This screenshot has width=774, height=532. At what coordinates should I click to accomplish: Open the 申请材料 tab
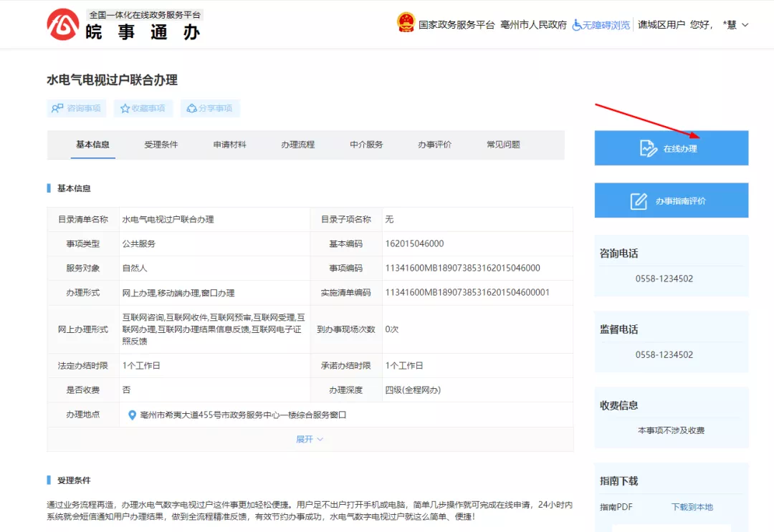coord(229,145)
